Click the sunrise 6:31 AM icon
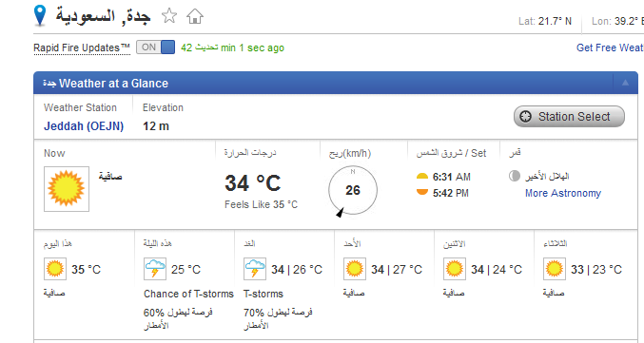This screenshot has height=343, width=644. tap(422, 177)
